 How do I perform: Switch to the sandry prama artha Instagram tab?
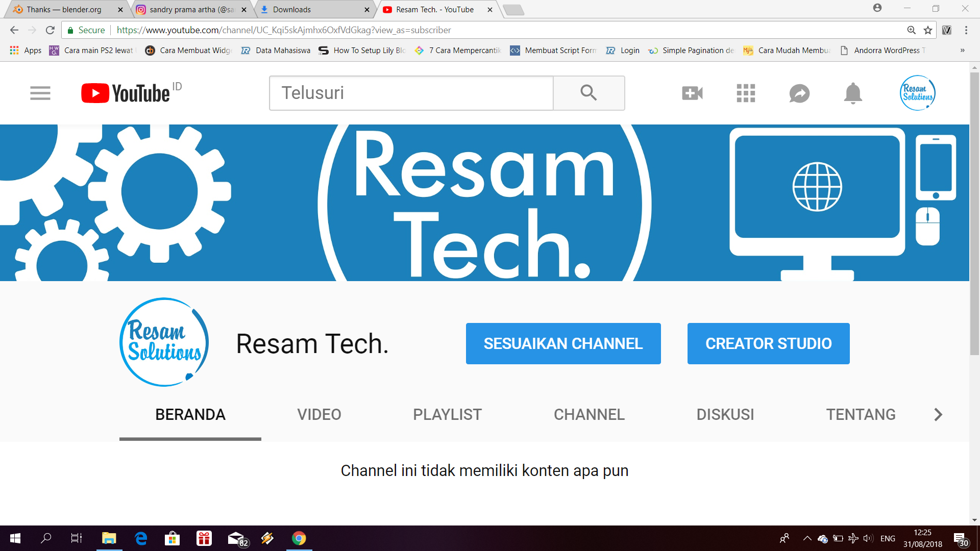pyautogui.click(x=192, y=9)
